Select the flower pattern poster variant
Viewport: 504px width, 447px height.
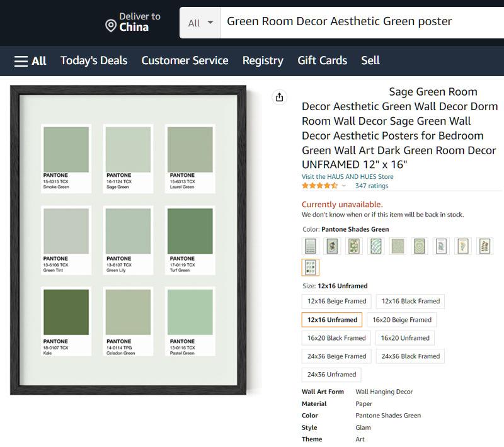(354, 246)
